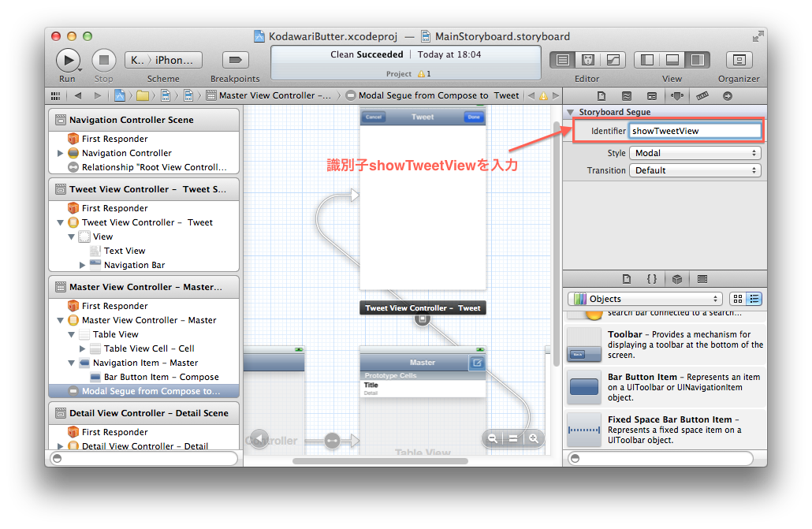Open the Scheme selector K.. iPhon...
The width and height of the screenshot is (812, 529).
163,60
